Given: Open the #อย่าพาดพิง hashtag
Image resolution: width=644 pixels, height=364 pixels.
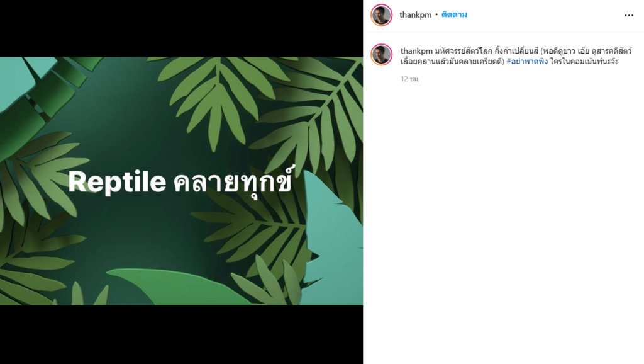Looking at the screenshot, I should click(x=527, y=61).
